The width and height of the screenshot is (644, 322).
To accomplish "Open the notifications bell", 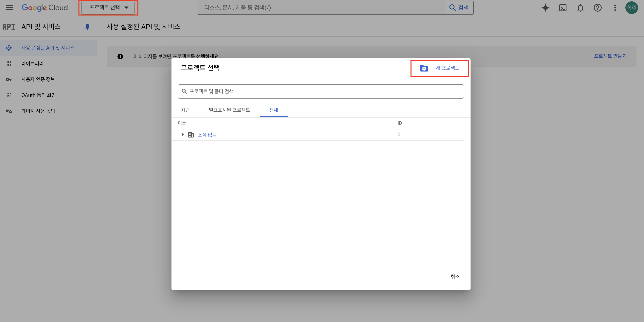I will coord(580,8).
